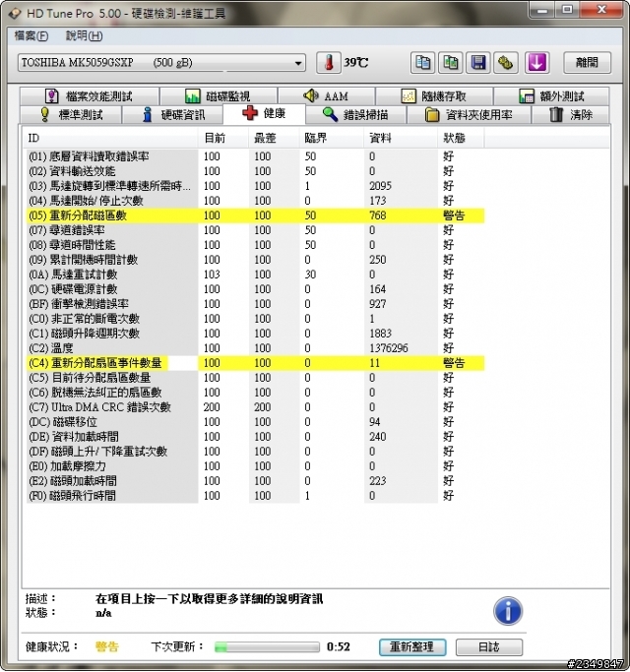Screen dimensions: 630x672
Task: Switch to the 錯誤掃描 tab
Action: tap(355, 115)
